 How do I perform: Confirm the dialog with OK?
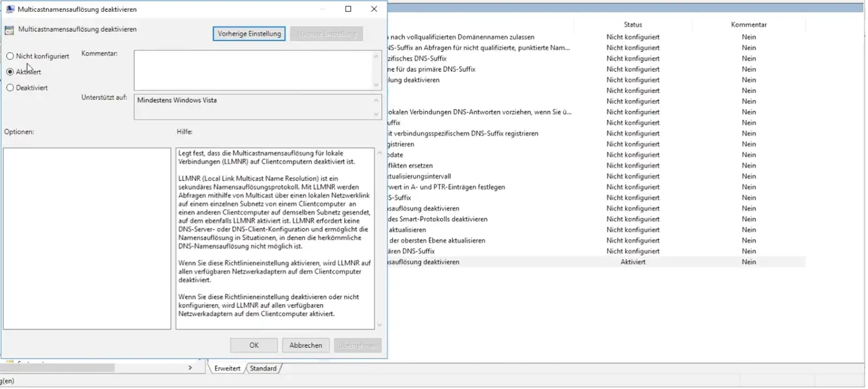[x=254, y=345]
